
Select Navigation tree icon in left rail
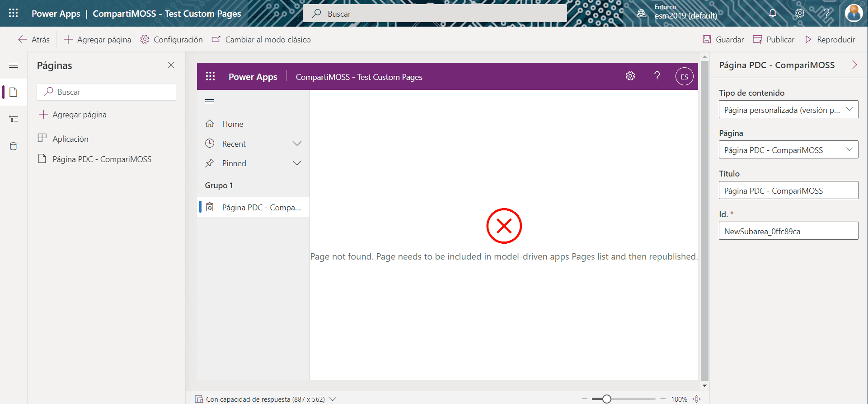pyautogui.click(x=14, y=119)
